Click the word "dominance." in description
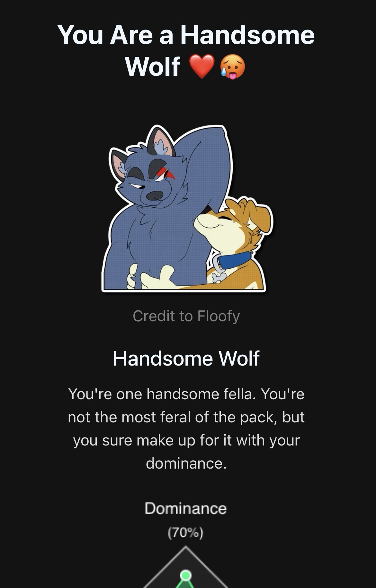This screenshot has height=588, width=376. tap(186, 463)
